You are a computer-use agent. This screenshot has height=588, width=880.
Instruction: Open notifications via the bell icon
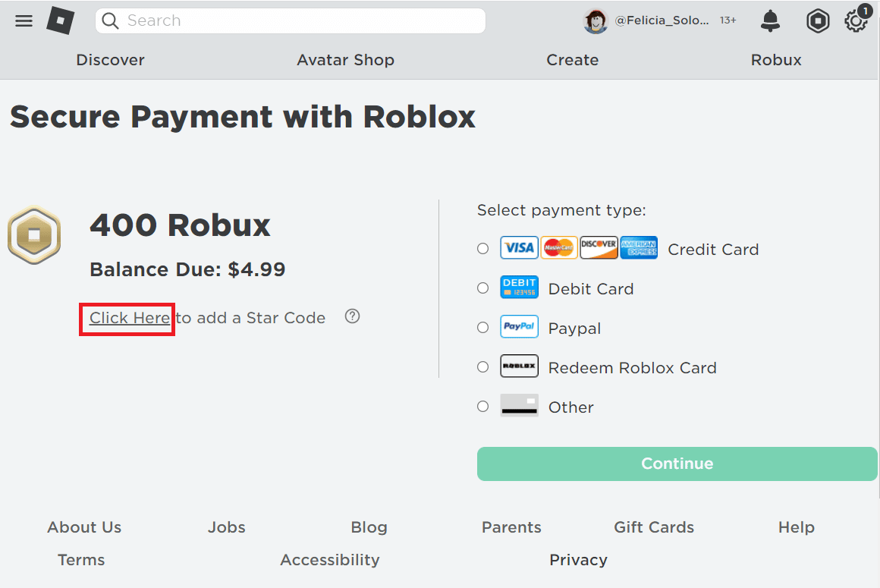pos(770,20)
